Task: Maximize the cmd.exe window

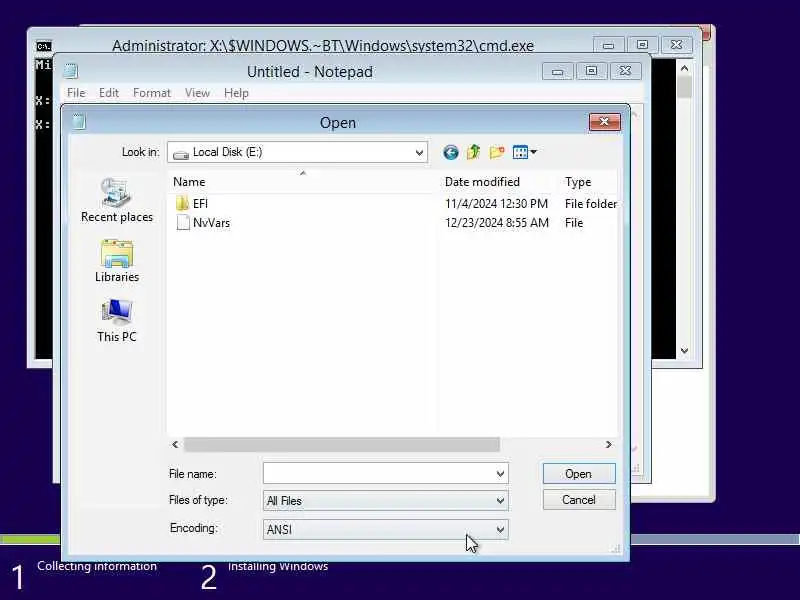Action: point(642,45)
